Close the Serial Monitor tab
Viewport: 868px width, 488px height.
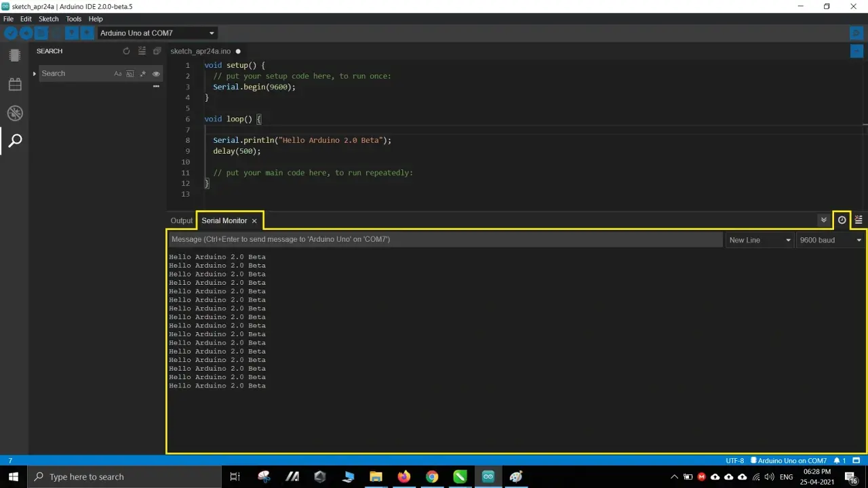254,221
